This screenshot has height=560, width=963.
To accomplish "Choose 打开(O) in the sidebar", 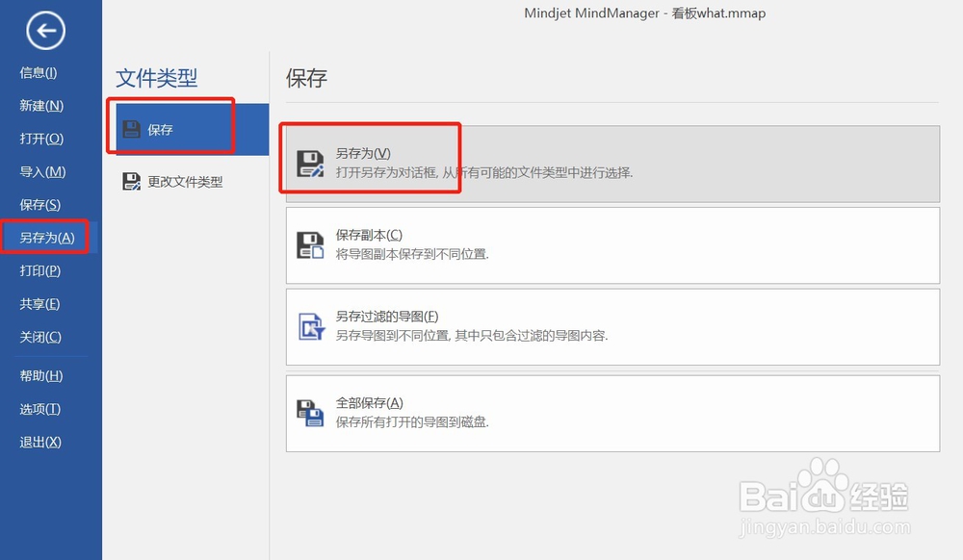I will point(41,140).
